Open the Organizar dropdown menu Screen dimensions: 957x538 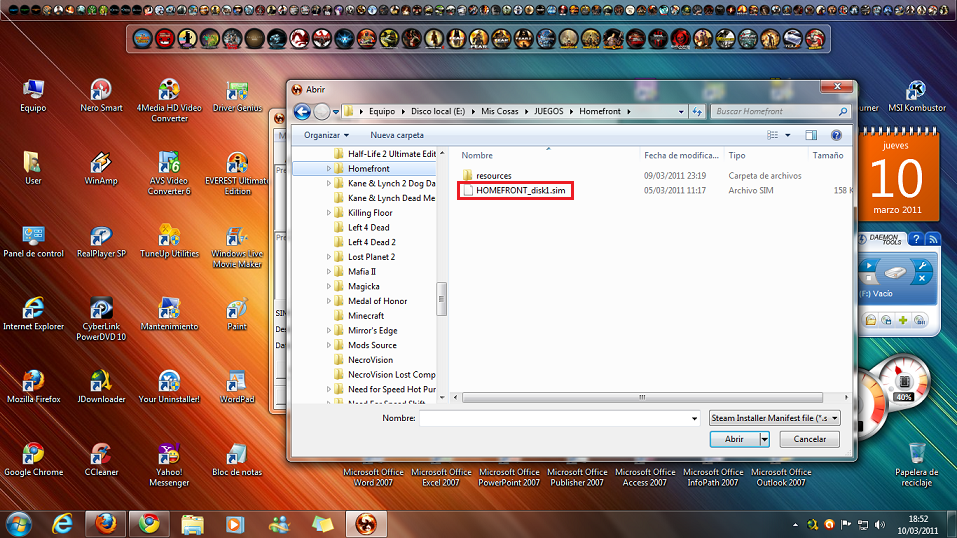click(x=326, y=135)
